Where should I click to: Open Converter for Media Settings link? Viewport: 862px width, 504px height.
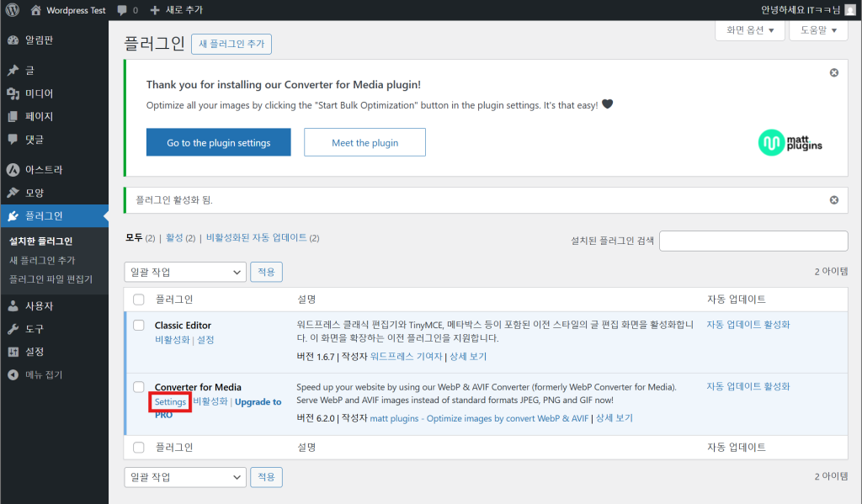(170, 402)
